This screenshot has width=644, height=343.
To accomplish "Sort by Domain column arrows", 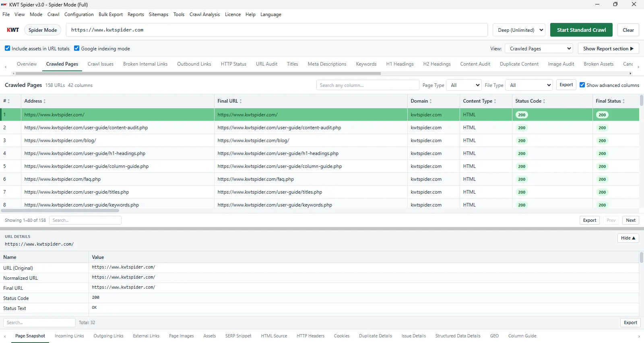I will point(431,101).
